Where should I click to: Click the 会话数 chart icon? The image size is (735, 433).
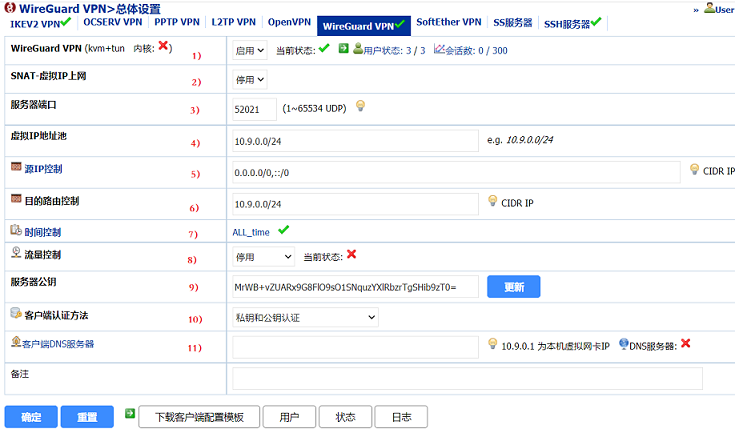point(439,49)
